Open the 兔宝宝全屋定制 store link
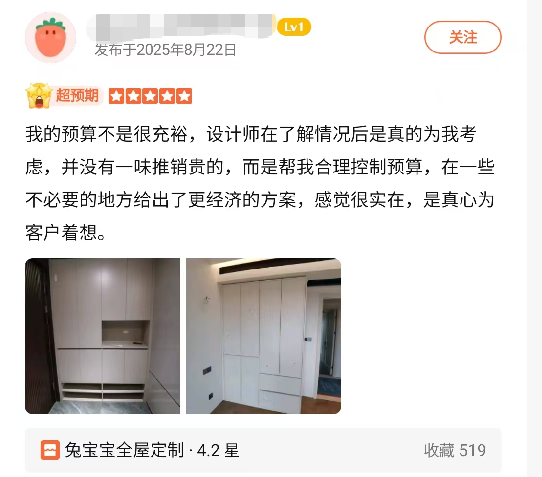 (x=124, y=450)
